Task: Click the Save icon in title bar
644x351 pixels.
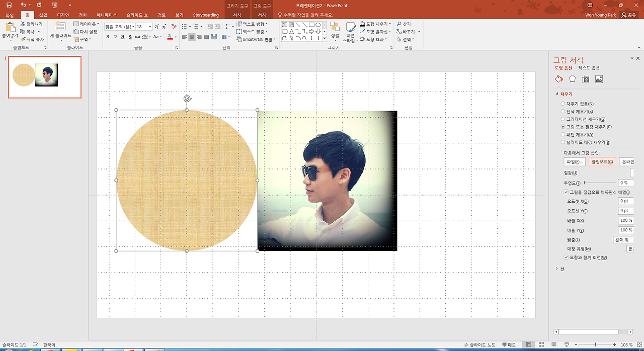Action: click(9, 5)
